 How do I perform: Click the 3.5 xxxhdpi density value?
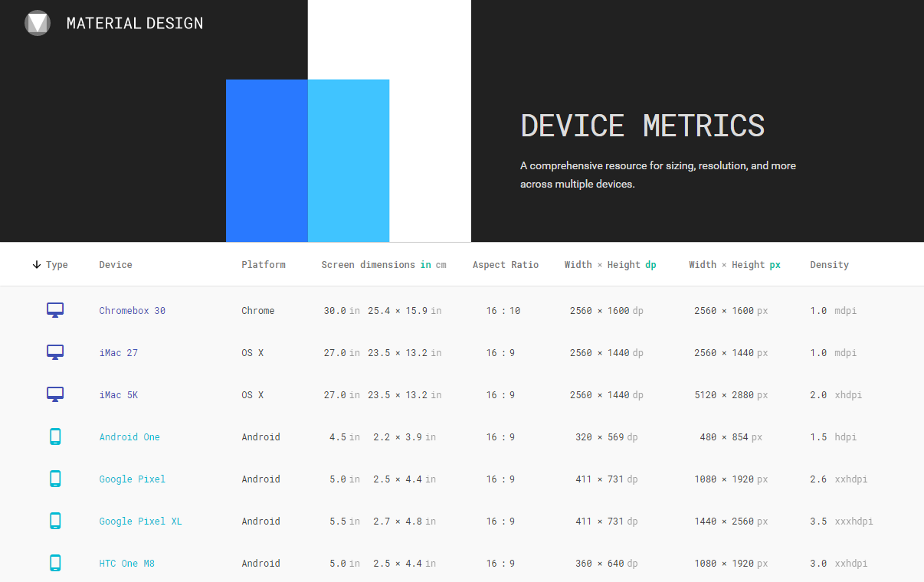[841, 522]
